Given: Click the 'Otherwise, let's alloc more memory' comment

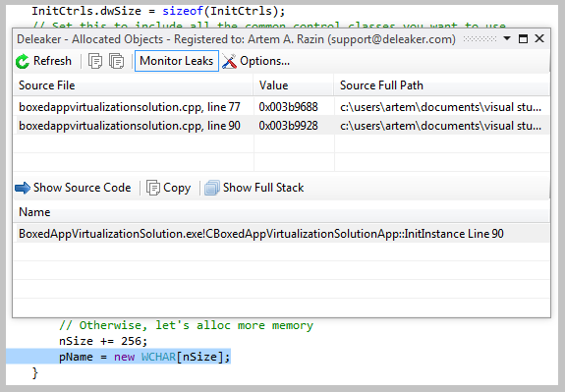Looking at the screenshot, I should [187, 325].
